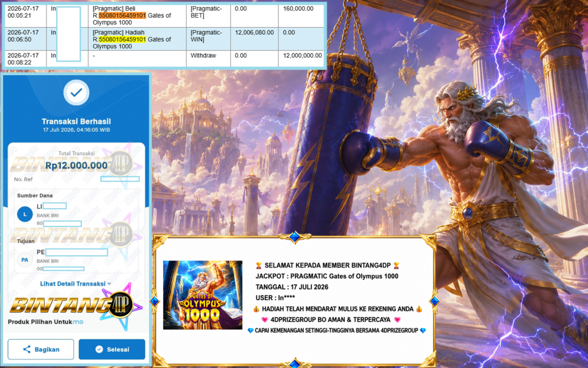This screenshot has height=368, width=588.
Task: Click the SELAMAT KEPADA MEMBER BINTANG4DP line
Action: (x=328, y=265)
